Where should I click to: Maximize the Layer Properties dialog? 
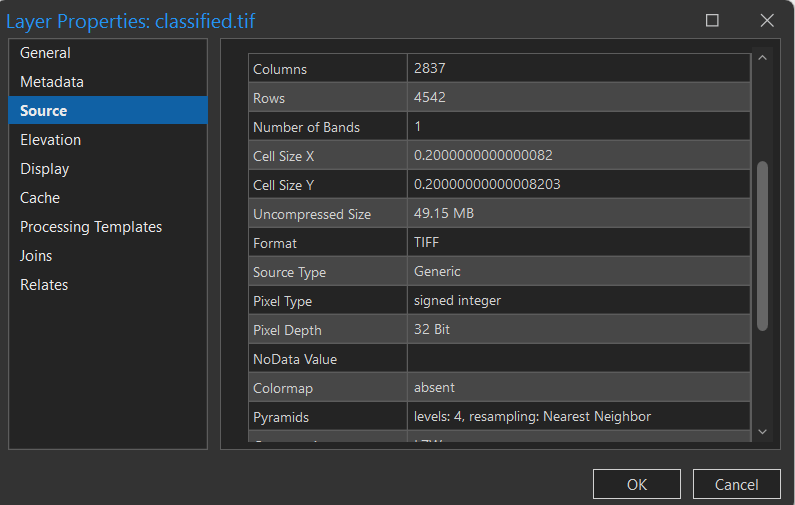coord(712,20)
